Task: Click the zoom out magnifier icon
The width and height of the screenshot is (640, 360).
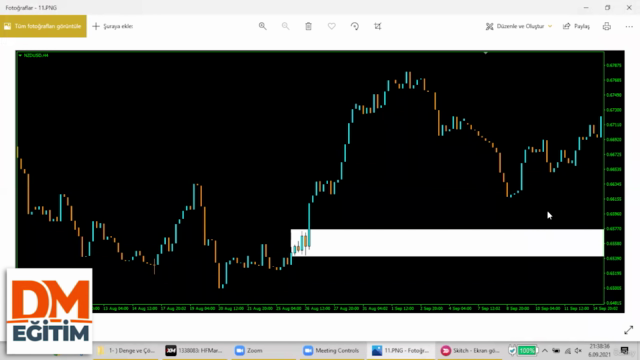Action: [x=285, y=26]
